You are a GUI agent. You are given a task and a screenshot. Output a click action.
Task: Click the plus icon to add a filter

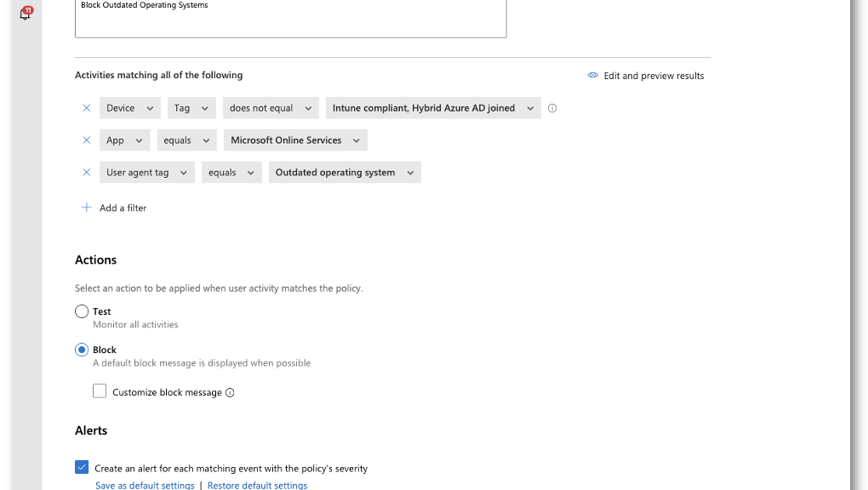click(86, 208)
